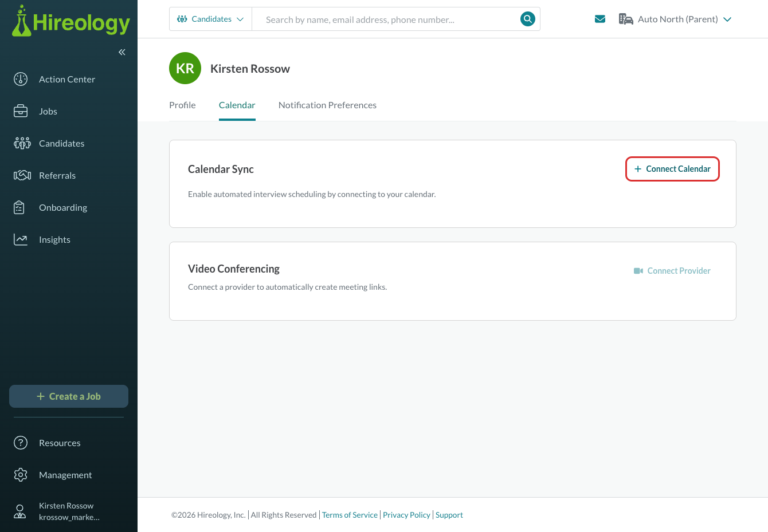768x532 pixels.
Task: Open Referrals from the sidebar
Action: pyautogui.click(x=57, y=175)
